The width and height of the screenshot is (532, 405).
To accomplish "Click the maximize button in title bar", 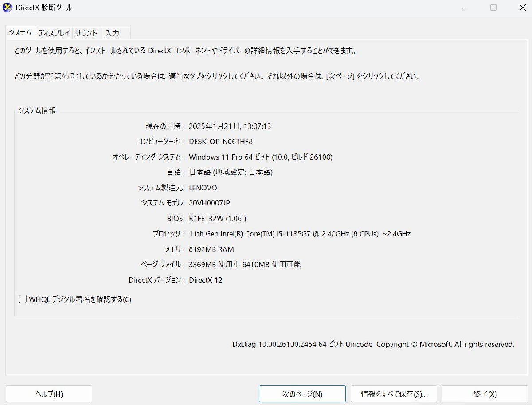I will (x=493, y=8).
